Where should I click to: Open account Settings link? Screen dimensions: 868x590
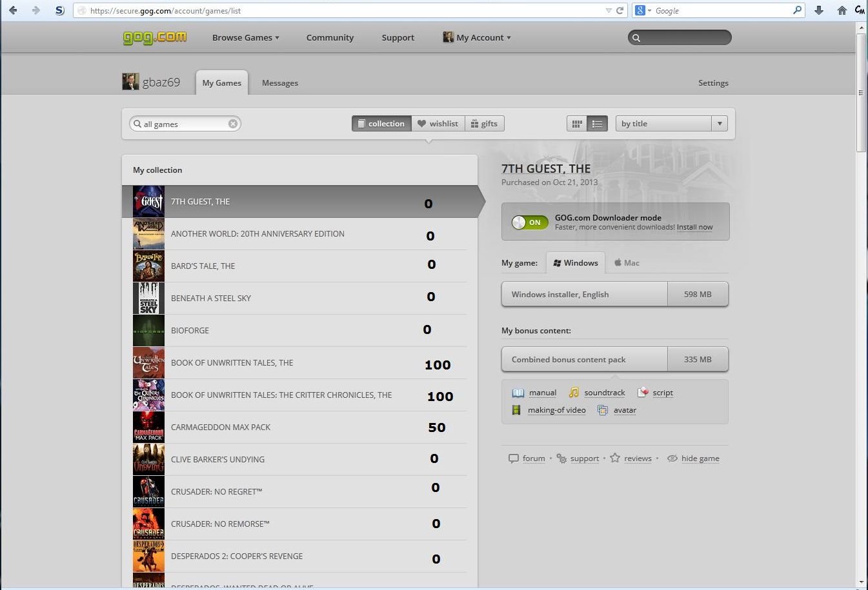pos(713,83)
